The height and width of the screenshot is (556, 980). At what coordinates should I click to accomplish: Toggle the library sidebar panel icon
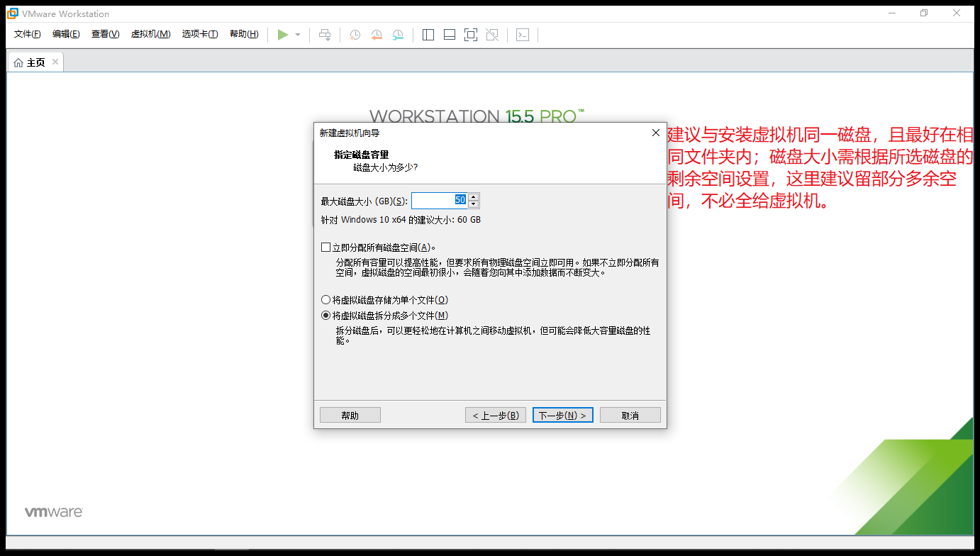(x=428, y=35)
